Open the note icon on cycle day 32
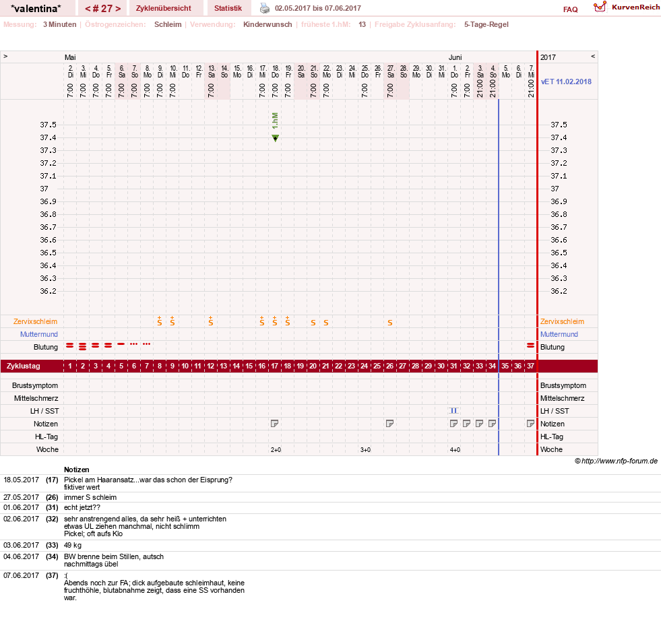Screen dimensions: 661x644 [466, 424]
